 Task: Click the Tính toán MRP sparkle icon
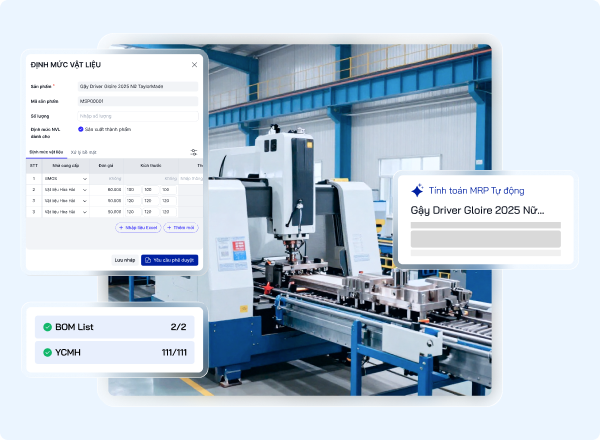(x=417, y=190)
